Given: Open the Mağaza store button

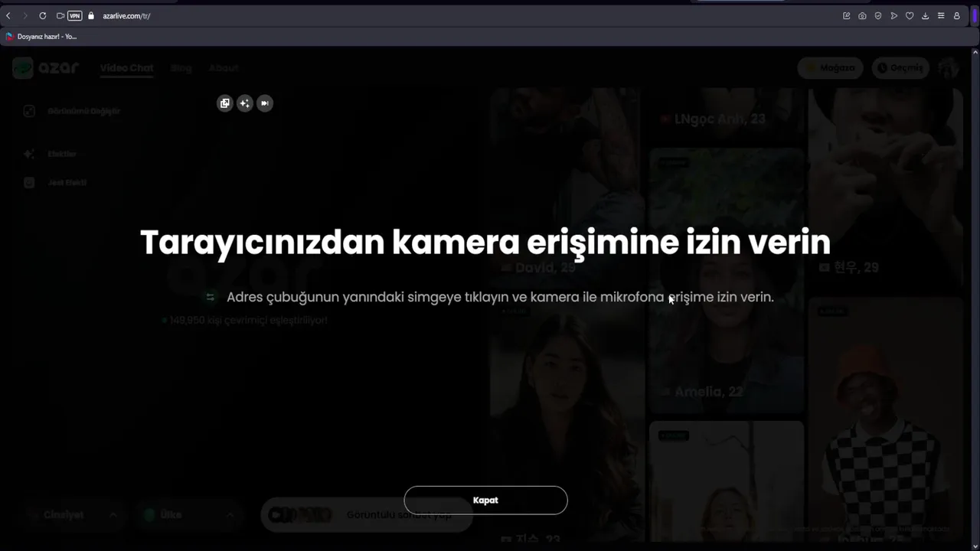Looking at the screenshot, I should (831, 67).
